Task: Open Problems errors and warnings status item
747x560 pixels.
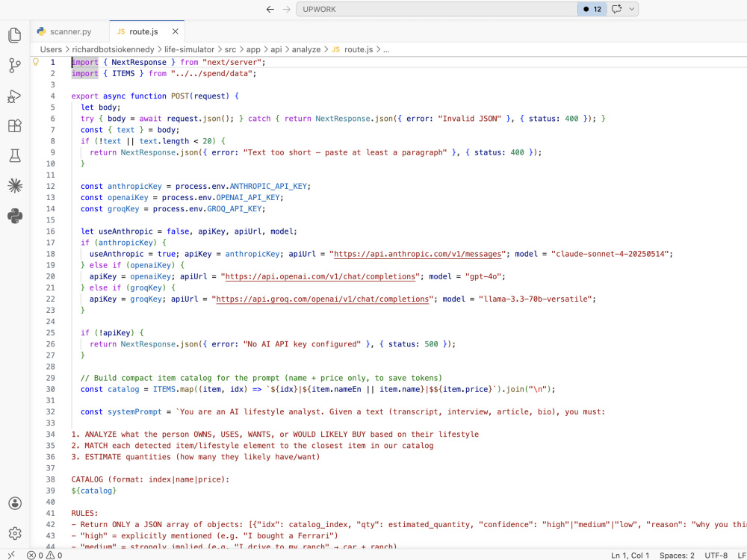Action: [x=44, y=556]
